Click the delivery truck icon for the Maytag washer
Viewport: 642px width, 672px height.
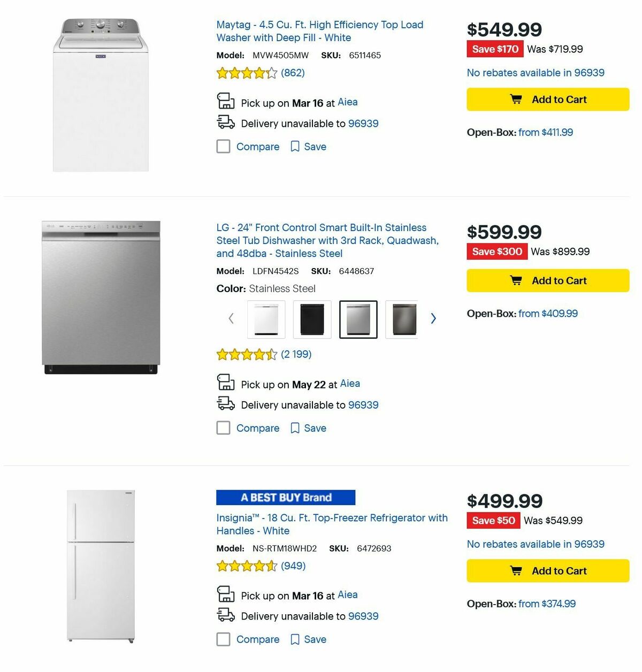pyautogui.click(x=226, y=122)
